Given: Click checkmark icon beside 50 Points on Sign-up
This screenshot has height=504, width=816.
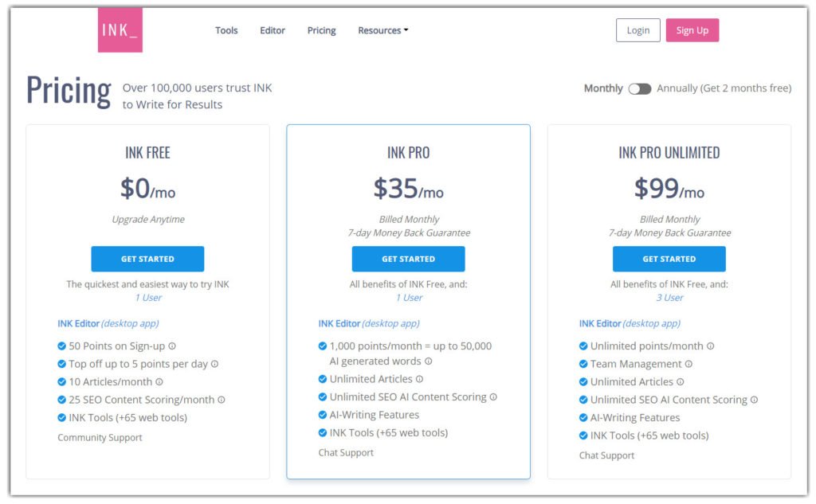Looking at the screenshot, I should 61,346.
